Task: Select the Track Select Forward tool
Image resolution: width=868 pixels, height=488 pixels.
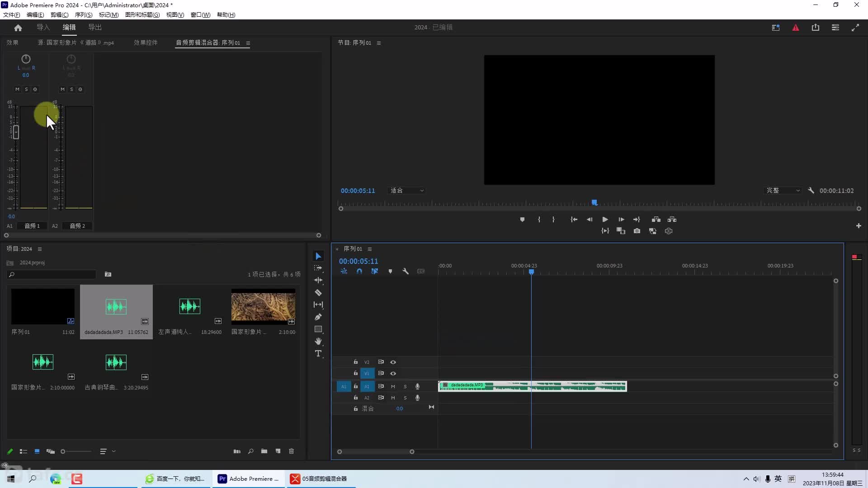Action: pyautogui.click(x=318, y=268)
